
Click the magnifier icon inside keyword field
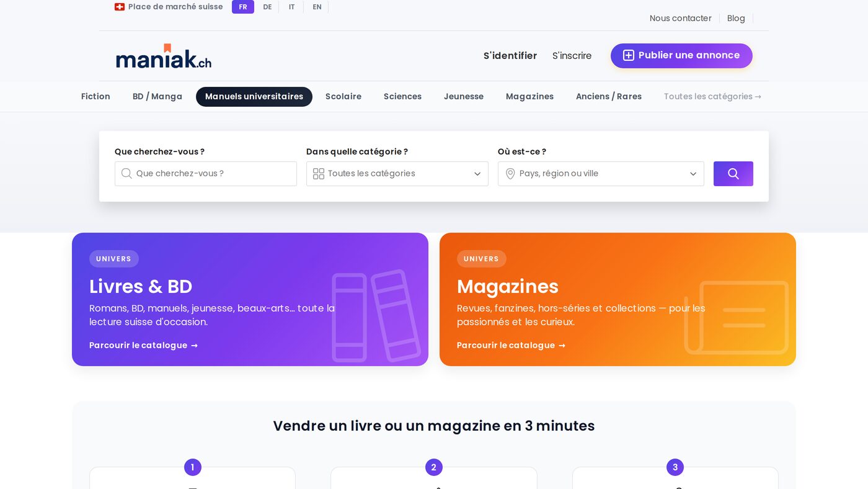[x=126, y=173]
